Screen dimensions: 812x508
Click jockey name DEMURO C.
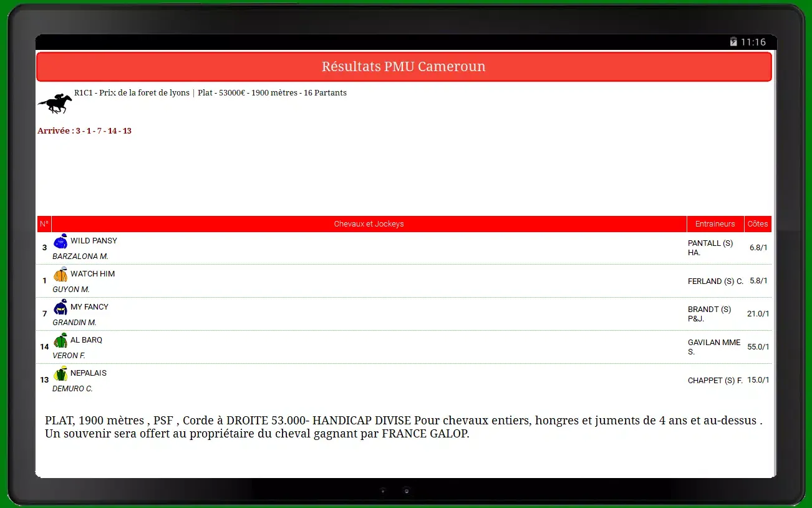coord(72,389)
